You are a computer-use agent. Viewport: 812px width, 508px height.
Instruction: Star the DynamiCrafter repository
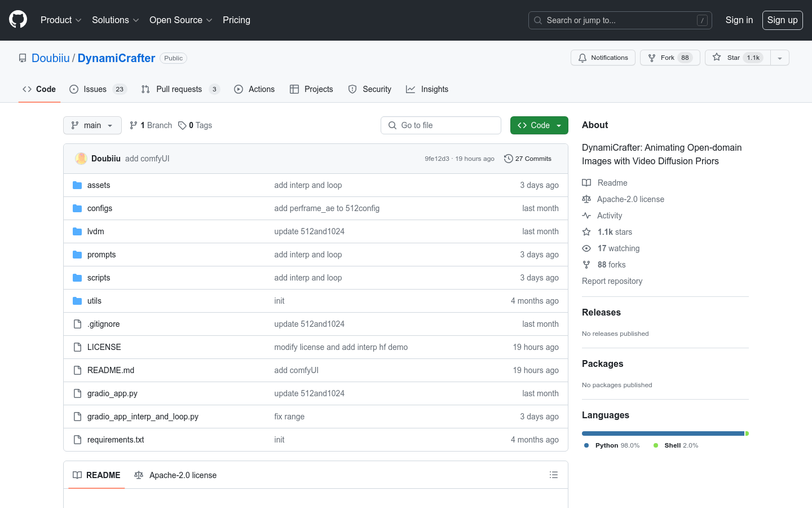tap(738, 58)
